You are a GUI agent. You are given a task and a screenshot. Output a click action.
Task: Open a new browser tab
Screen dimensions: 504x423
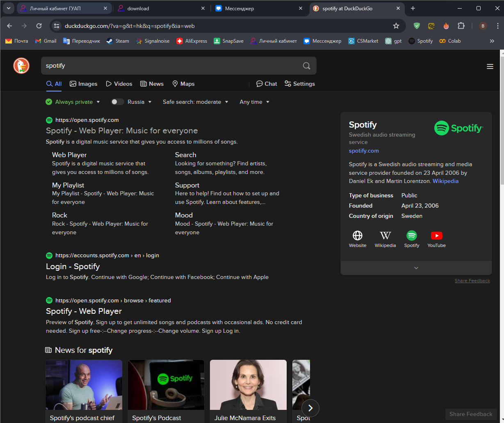tap(413, 8)
